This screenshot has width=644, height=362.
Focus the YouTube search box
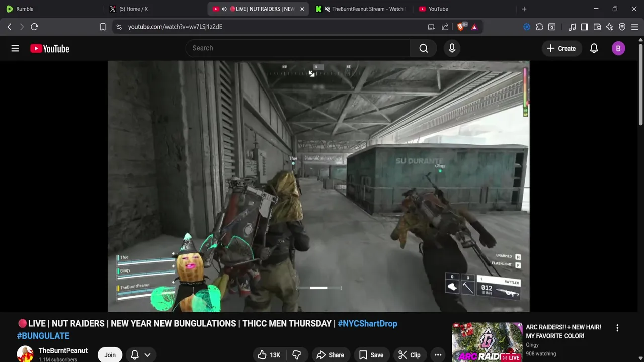(298, 48)
